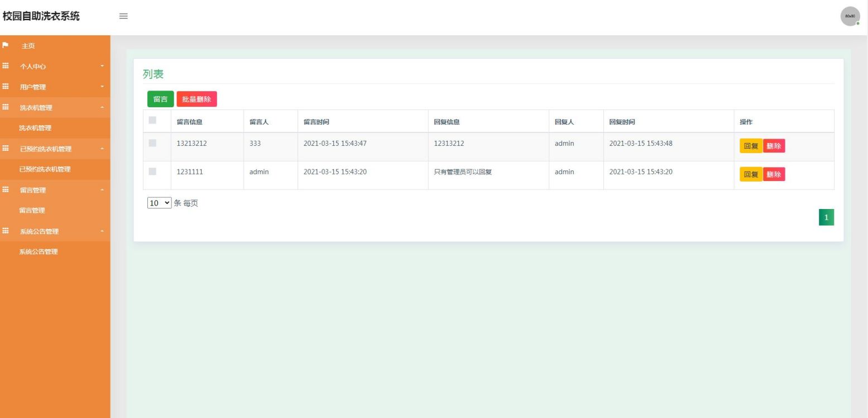Open the 已预约洗衣机管理 submenu item

coord(45,169)
